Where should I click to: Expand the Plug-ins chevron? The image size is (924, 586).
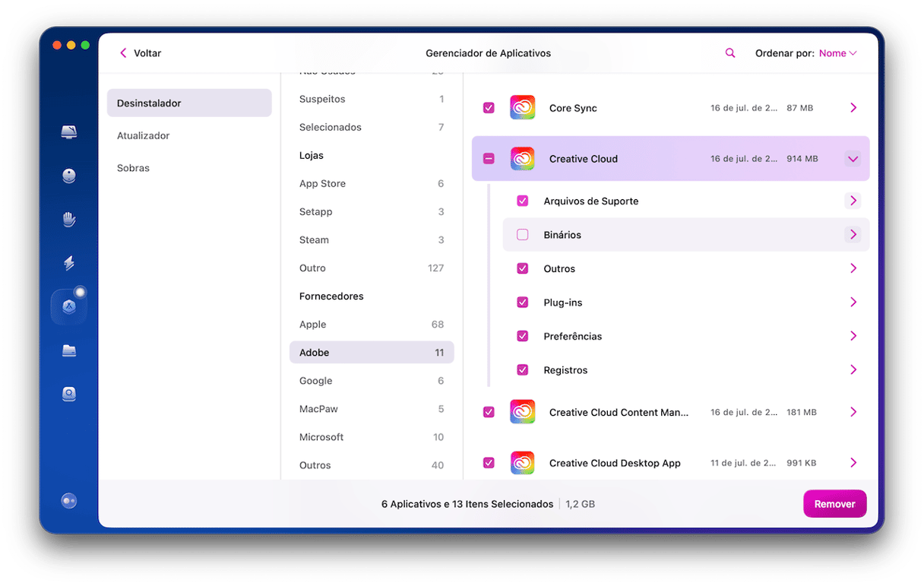(853, 303)
